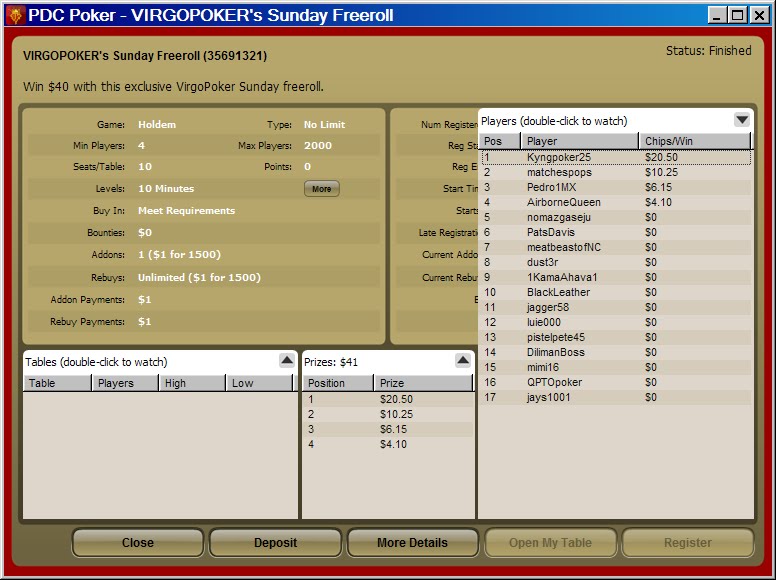Image resolution: width=776 pixels, height=580 pixels.
Task: Select the $20.50 prize row in Prizes list
Action: (x=388, y=399)
